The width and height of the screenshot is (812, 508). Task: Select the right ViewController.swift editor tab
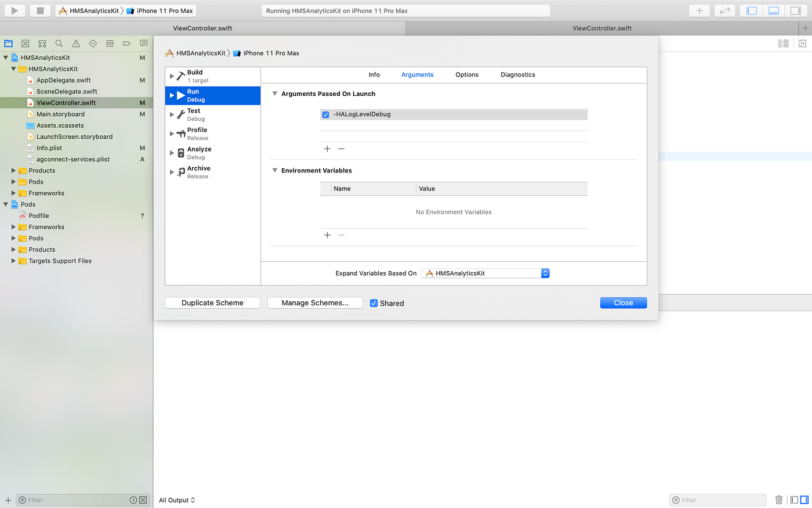pyautogui.click(x=602, y=28)
